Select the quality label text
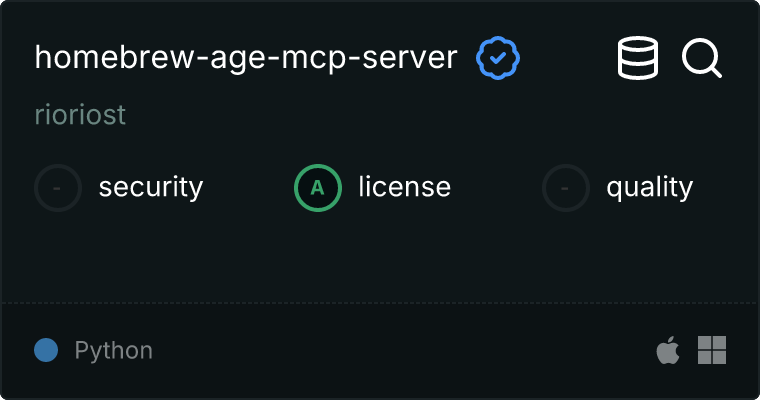This screenshot has width=760, height=400. pos(649,187)
